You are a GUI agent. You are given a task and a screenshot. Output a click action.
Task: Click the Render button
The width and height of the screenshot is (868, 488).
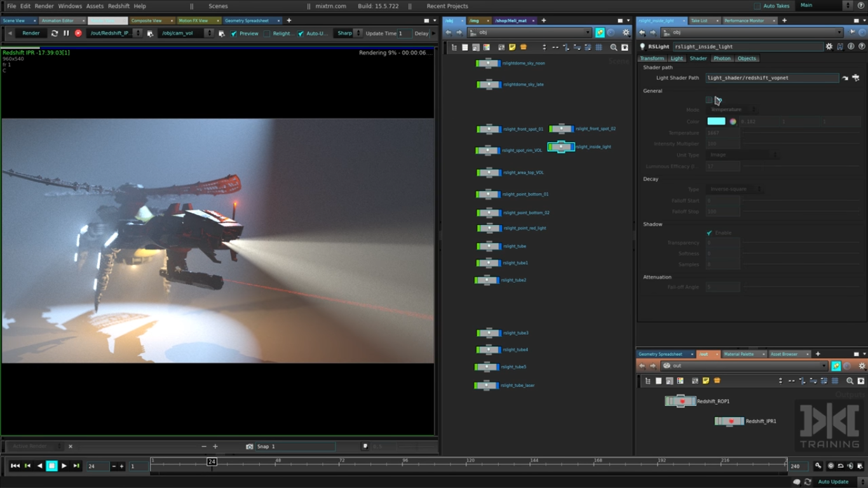coord(31,33)
